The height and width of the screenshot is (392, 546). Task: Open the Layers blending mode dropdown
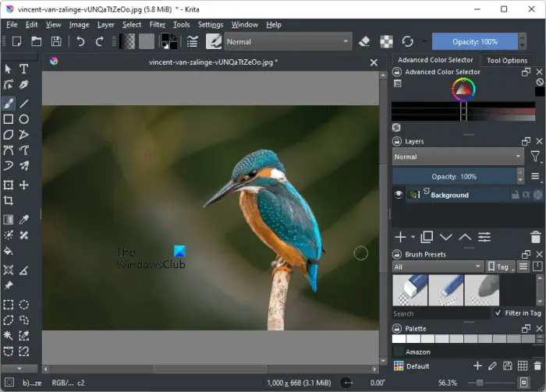(x=458, y=157)
